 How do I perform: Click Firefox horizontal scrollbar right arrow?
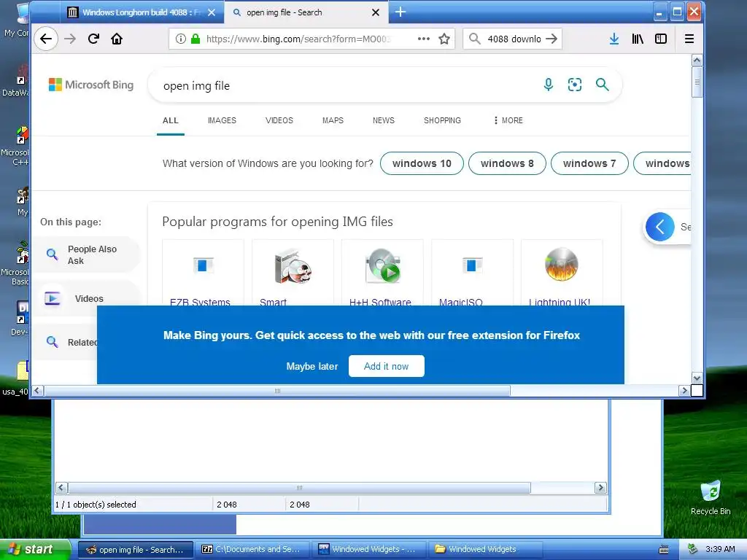click(x=684, y=391)
